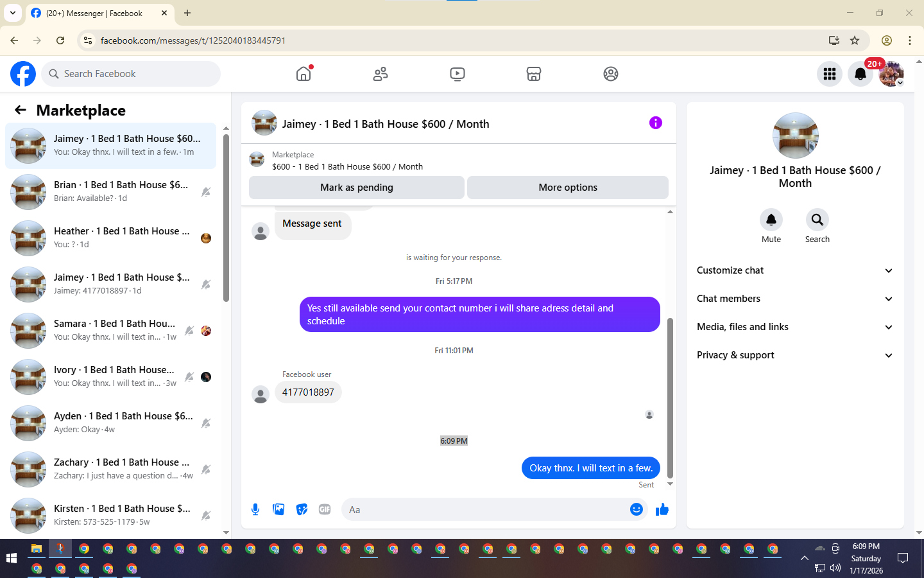Open the Groups icon in top navigation

(611, 74)
